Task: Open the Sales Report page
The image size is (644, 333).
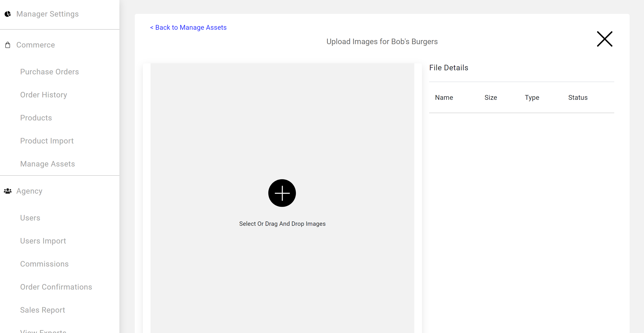Action: pyautogui.click(x=42, y=310)
